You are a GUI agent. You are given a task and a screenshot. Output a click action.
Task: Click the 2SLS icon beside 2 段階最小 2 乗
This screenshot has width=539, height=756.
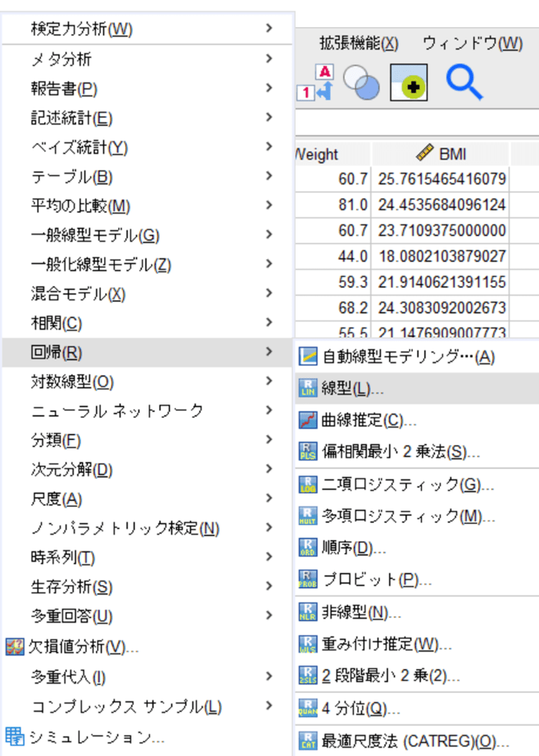pyautogui.click(x=308, y=676)
